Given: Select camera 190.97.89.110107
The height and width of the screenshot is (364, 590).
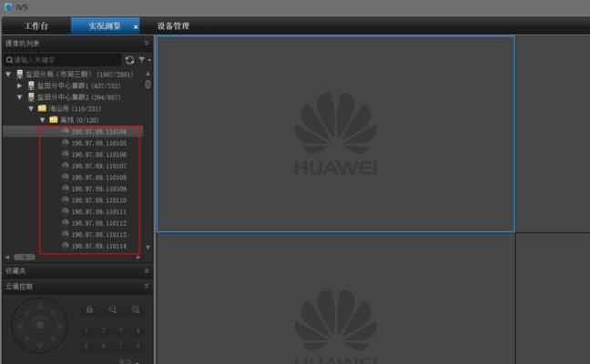Looking at the screenshot, I should 99,166.
